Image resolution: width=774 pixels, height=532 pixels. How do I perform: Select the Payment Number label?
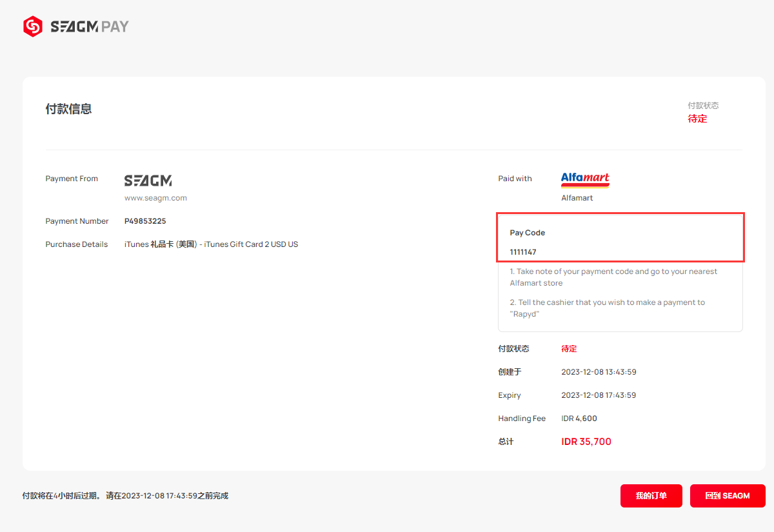tap(77, 221)
